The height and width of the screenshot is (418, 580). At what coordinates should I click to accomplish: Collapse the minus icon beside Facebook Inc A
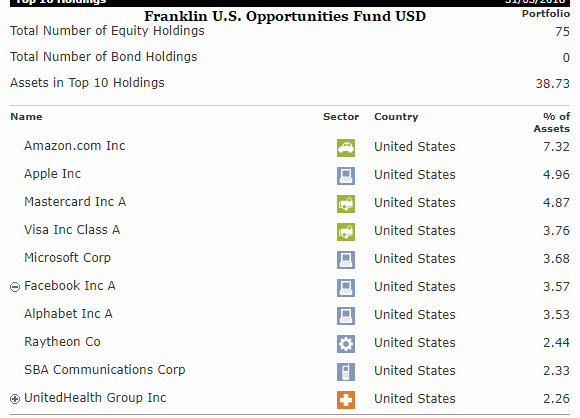(15, 287)
